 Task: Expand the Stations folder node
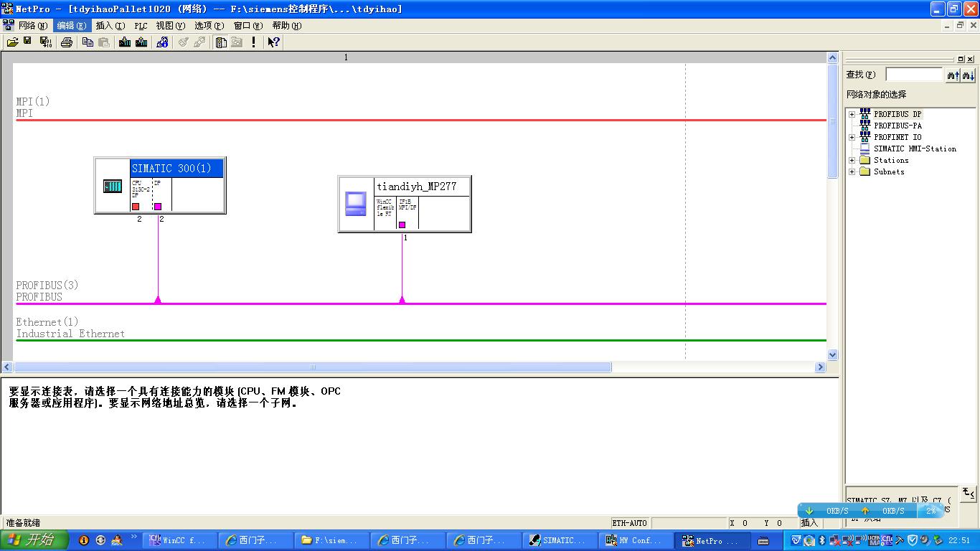tap(852, 160)
